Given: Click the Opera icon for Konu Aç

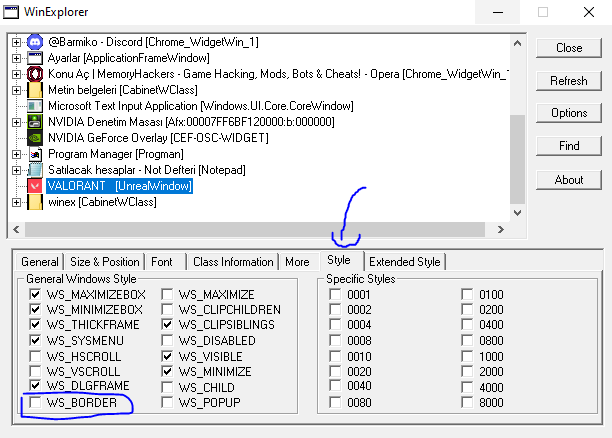Looking at the screenshot, I should (35, 74).
